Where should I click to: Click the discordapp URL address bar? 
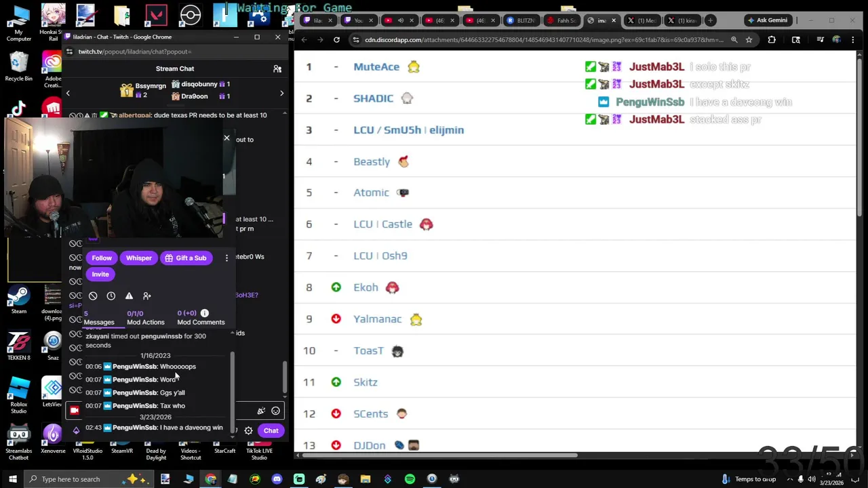(544, 40)
